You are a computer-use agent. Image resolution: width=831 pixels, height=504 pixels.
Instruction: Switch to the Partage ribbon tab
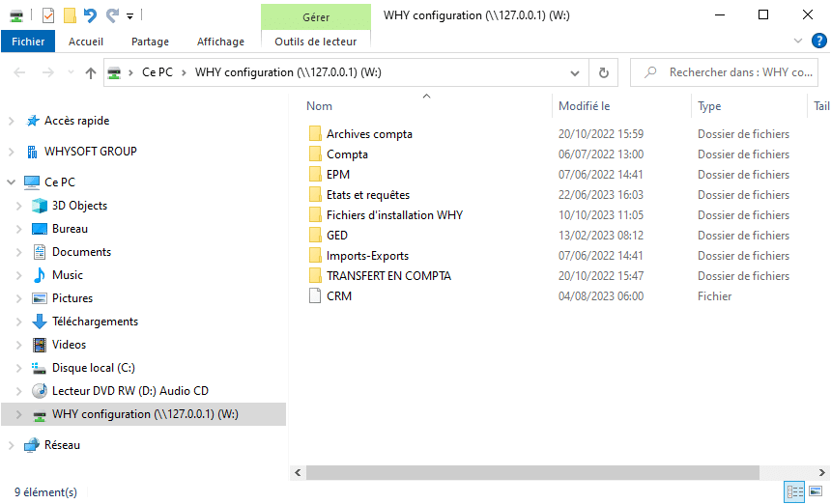150,42
